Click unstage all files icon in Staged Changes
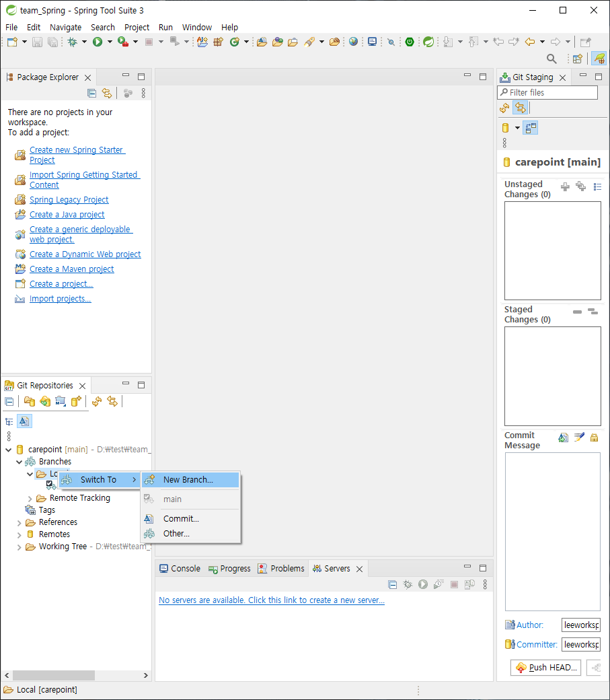 click(593, 311)
